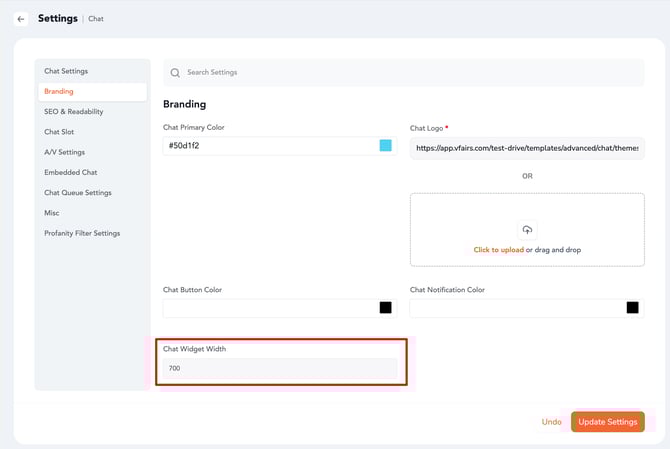The width and height of the screenshot is (670, 449).
Task: Open the Misc settings section
Action: 52,213
